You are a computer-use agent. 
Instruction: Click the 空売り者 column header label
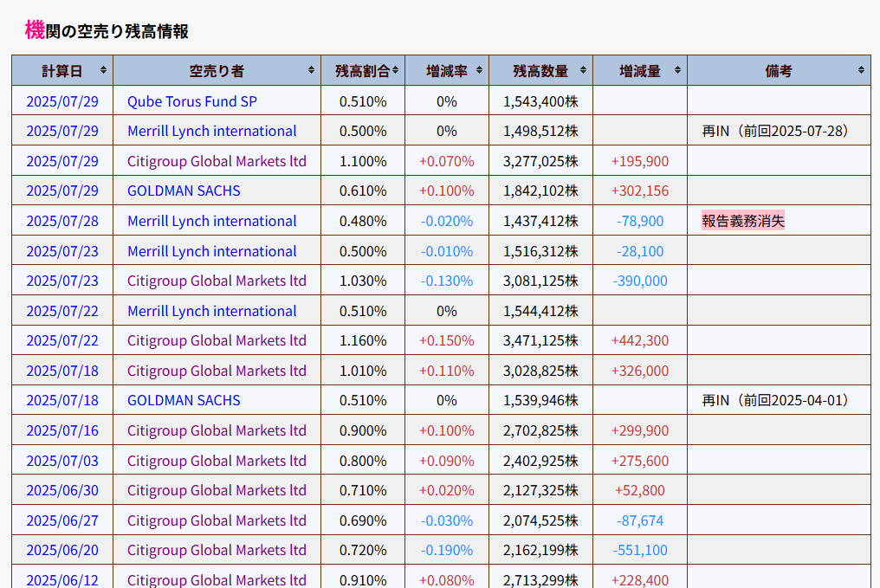pos(217,71)
